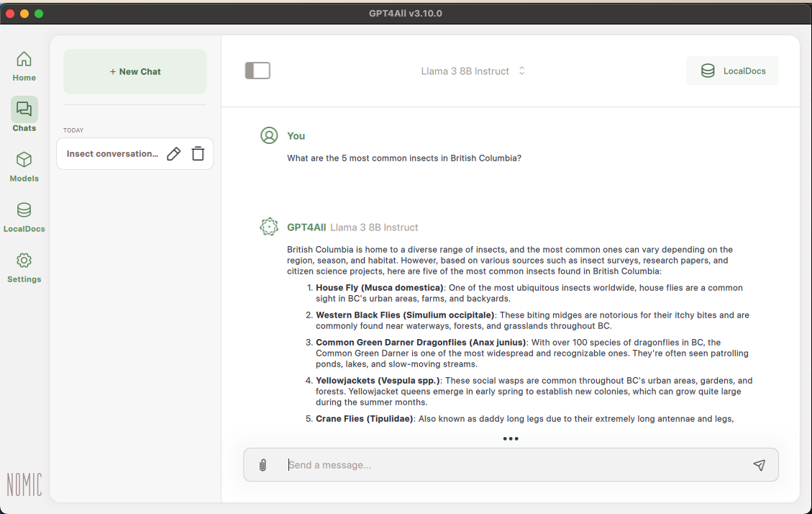Open the Settings page
Viewport: 812px width, 514px height.
[x=24, y=268]
